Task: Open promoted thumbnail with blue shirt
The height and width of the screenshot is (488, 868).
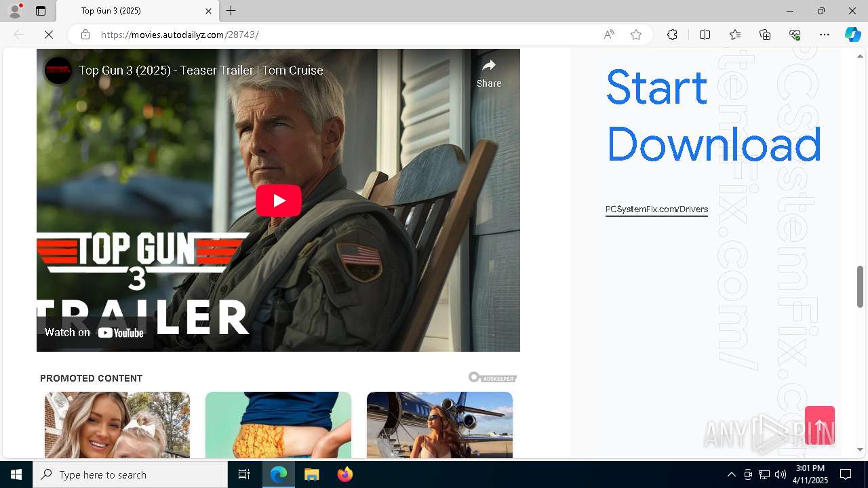Action: click(279, 425)
